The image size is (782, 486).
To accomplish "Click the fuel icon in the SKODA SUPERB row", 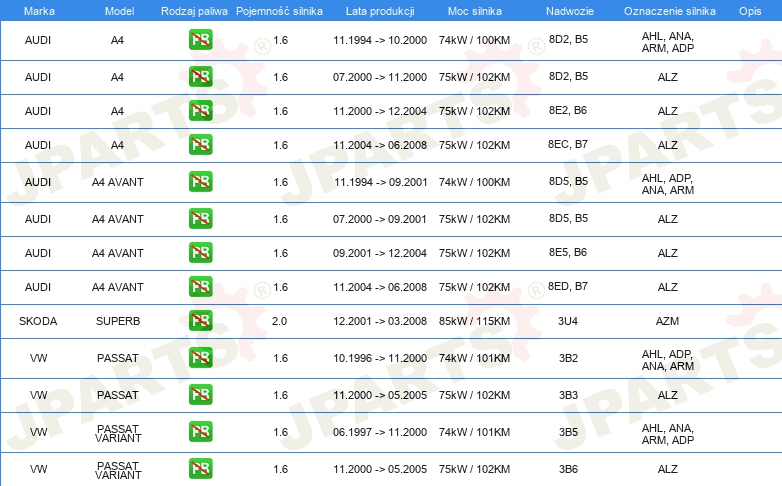I will pos(200,320).
